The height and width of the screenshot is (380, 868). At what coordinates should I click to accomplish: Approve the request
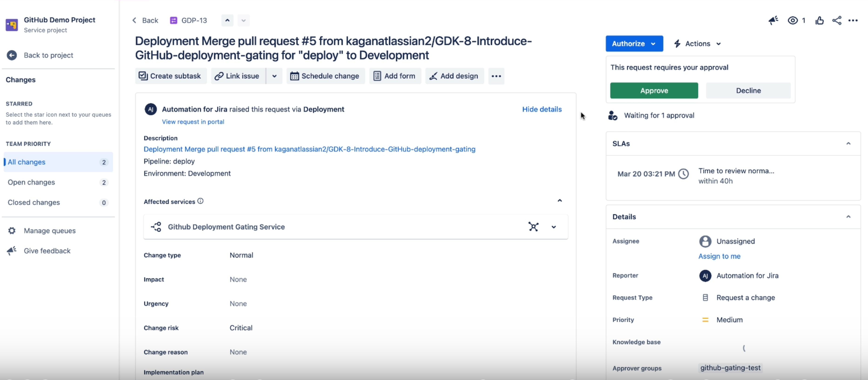pos(654,90)
